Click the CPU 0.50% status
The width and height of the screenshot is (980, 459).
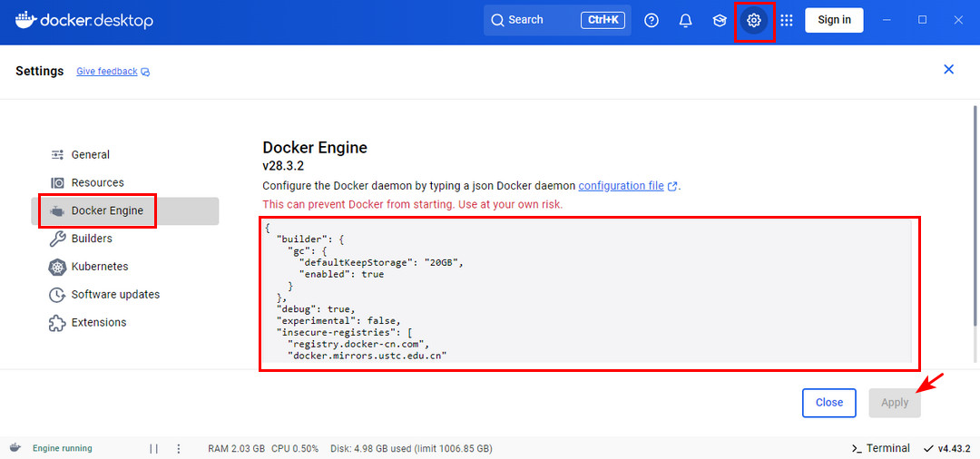click(295, 448)
